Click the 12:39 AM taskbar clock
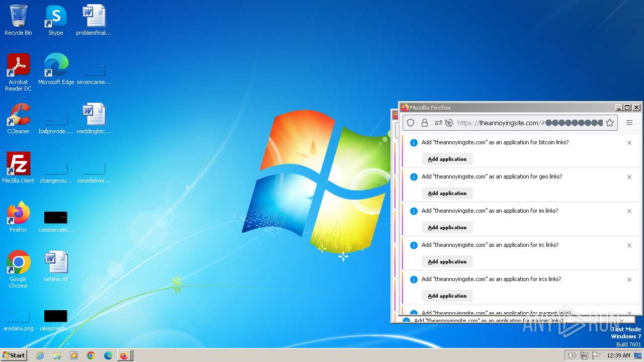 618,355
